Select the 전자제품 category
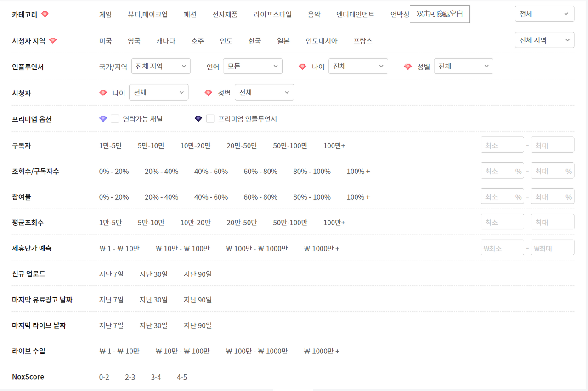588x391 pixels. tap(225, 14)
